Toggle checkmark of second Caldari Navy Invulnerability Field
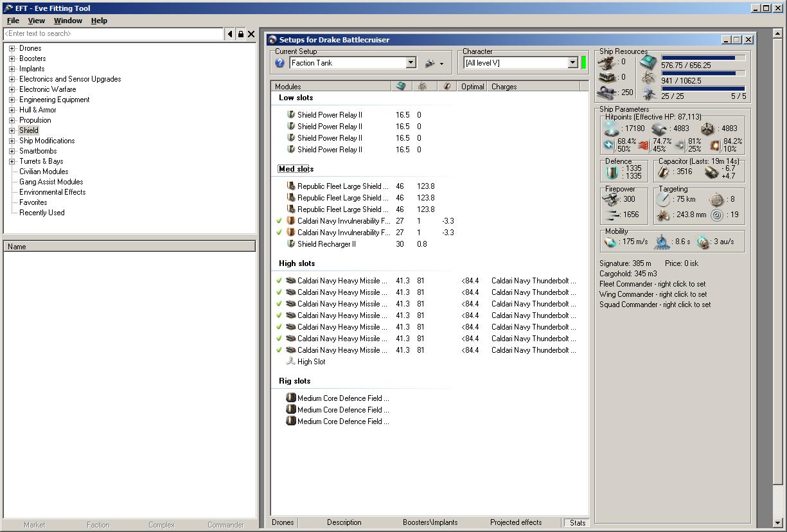 tap(279, 233)
